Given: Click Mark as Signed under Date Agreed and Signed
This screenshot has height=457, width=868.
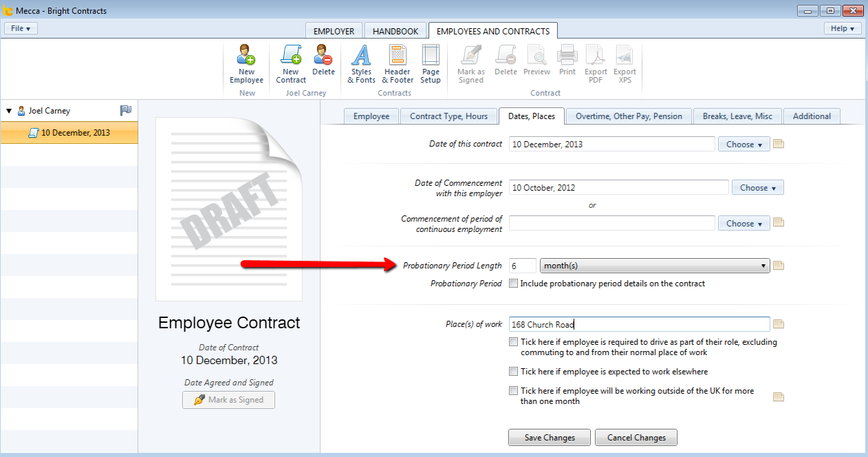Looking at the screenshot, I should tap(228, 400).
